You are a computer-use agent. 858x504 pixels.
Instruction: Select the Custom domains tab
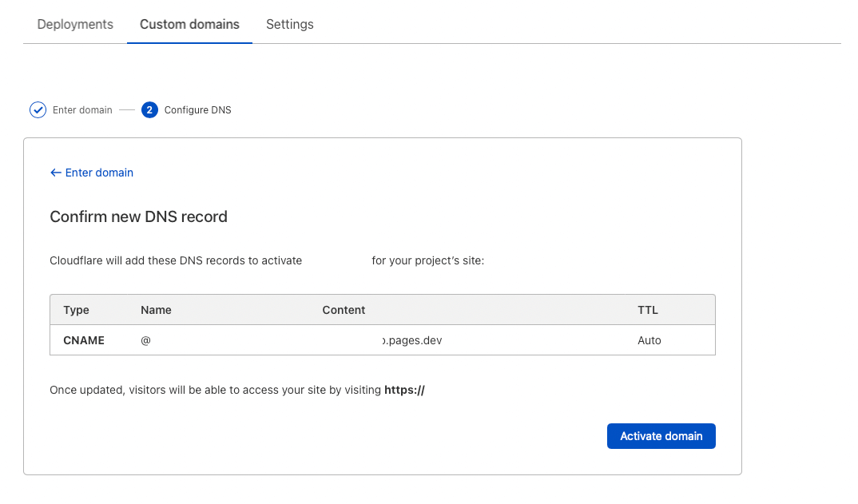point(189,24)
